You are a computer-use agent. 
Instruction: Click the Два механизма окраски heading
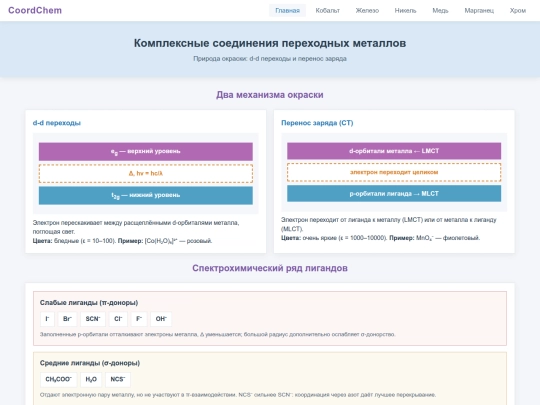coord(270,95)
